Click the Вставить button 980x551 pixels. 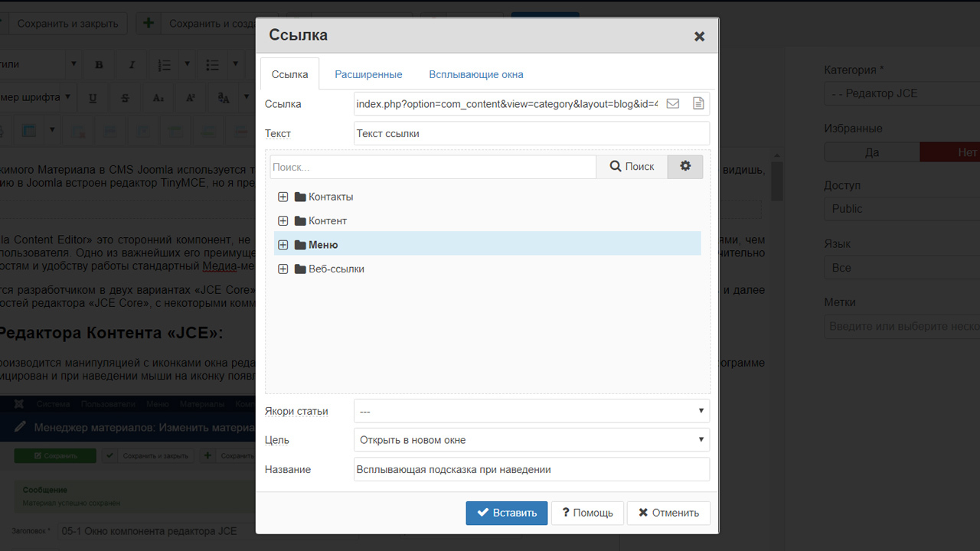tap(507, 513)
